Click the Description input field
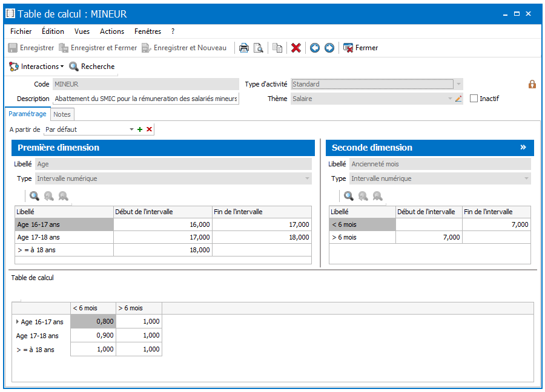545x392 pixels. pyautogui.click(x=146, y=99)
